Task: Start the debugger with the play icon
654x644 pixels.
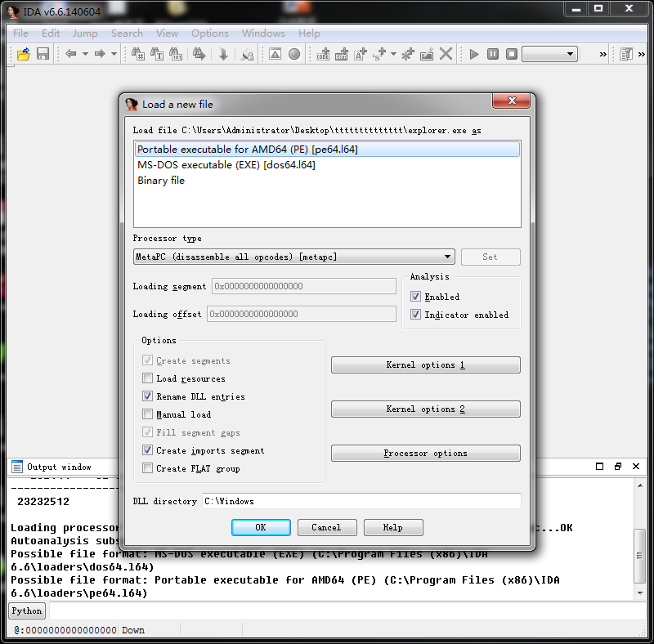Action: tap(474, 54)
